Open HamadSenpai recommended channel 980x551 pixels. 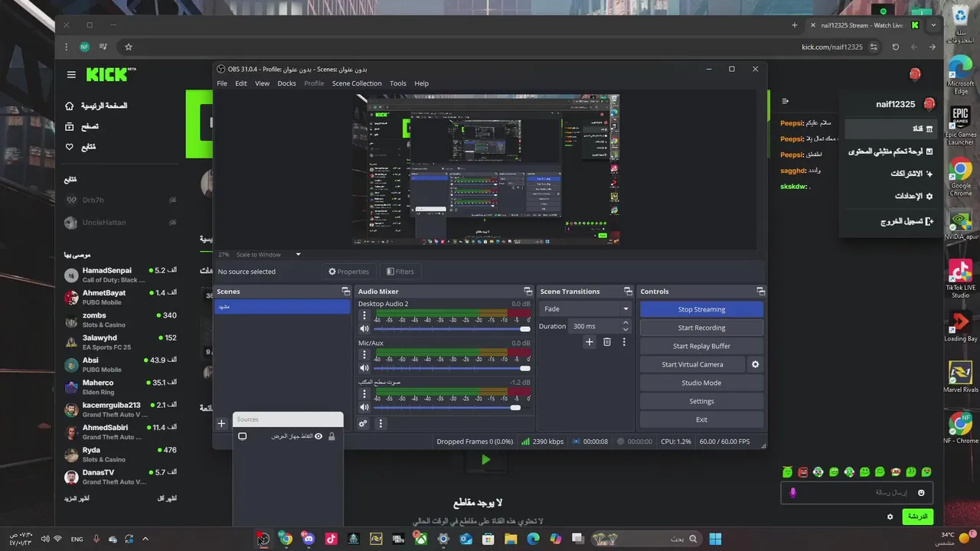(120, 275)
